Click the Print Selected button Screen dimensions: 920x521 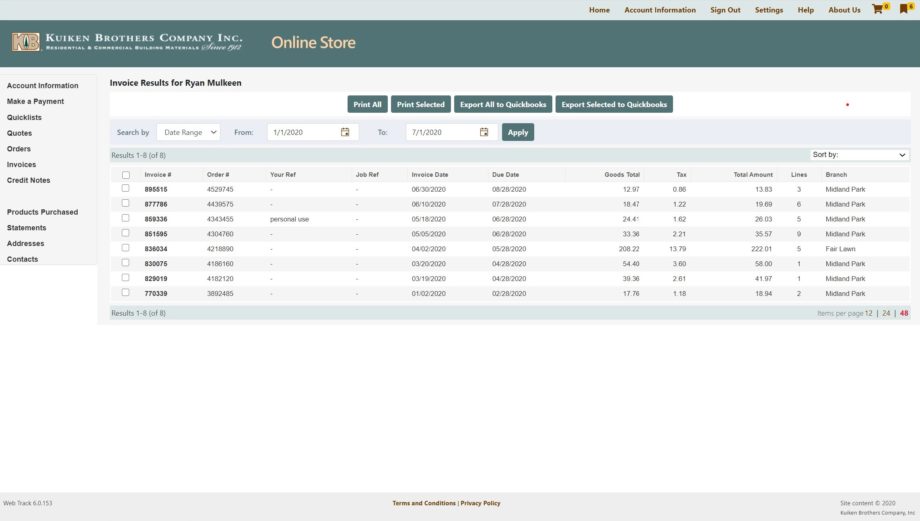pos(421,104)
